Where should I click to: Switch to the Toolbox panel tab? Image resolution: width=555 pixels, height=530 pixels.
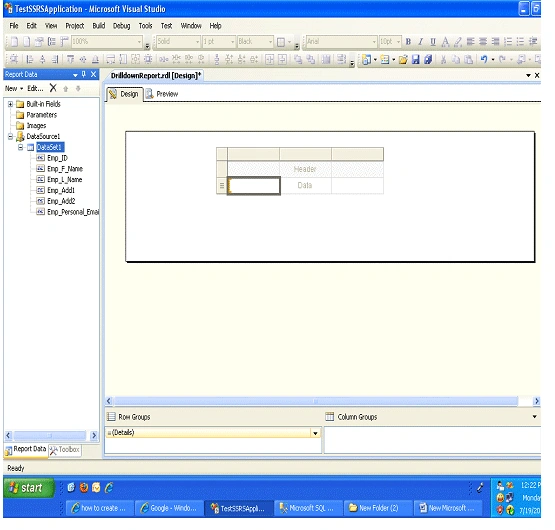[65, 450]
